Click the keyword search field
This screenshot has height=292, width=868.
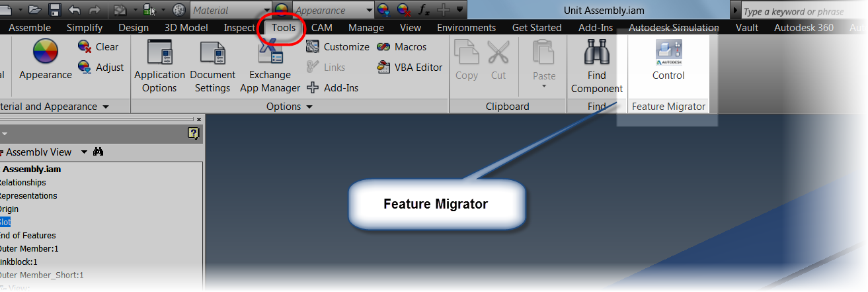point(801,11)
